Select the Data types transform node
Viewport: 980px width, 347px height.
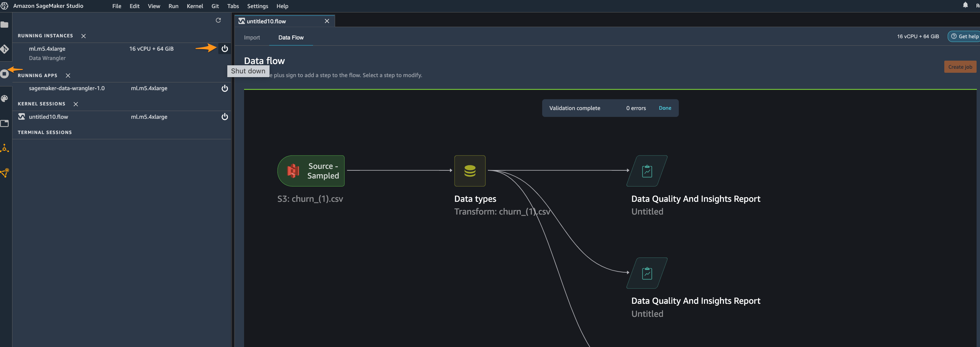pos(470,171)
